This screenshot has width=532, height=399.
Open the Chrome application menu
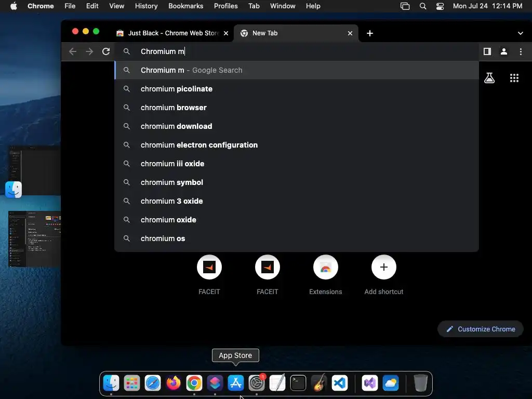[x=41, y=6]
